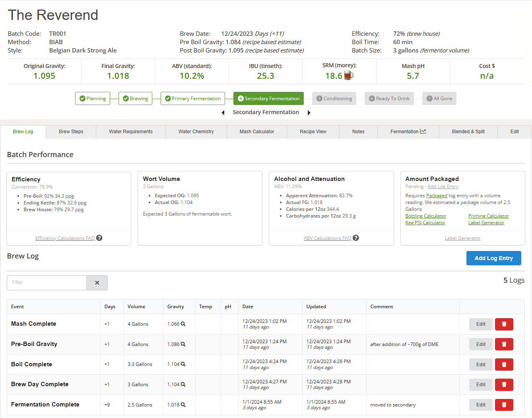Inspect Pre-Boil Gravity magnifier icon
Image resolution: width=532 pixels, height=418 pixels.
(x=183, y=344)
